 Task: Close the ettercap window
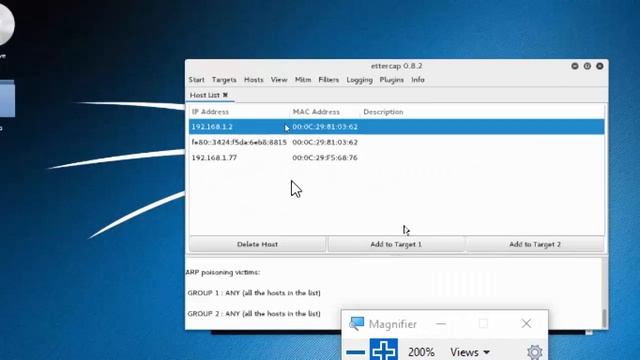600,66
